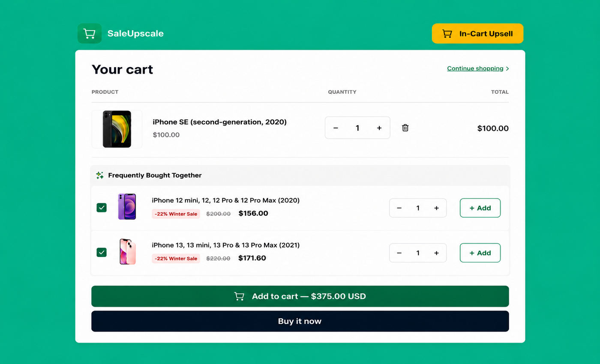Delete iPhone SE using the trash icon
The height and width of the screenshot is (364, 600).
click(x=405, y=128)
